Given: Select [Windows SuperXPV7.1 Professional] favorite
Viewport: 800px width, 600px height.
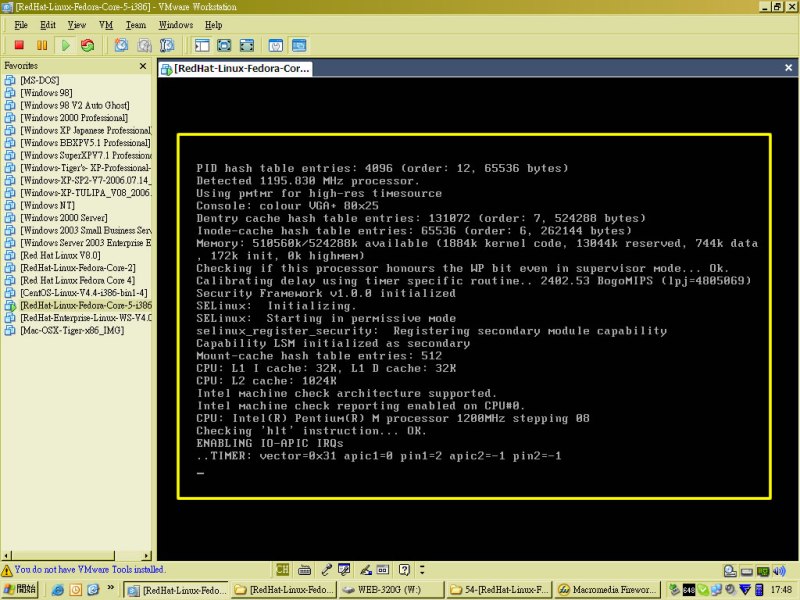Looking at the screenshot, I should [78, 155].
